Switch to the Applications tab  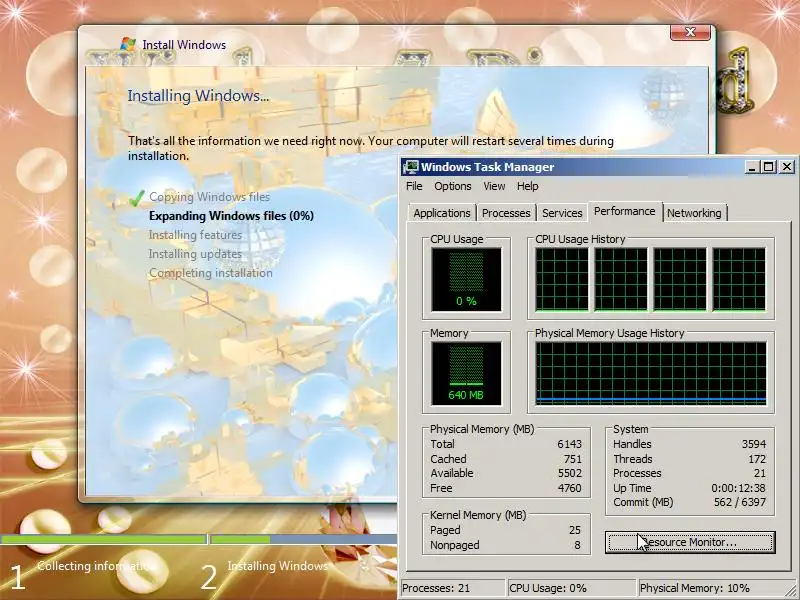[x=442, y=213]
